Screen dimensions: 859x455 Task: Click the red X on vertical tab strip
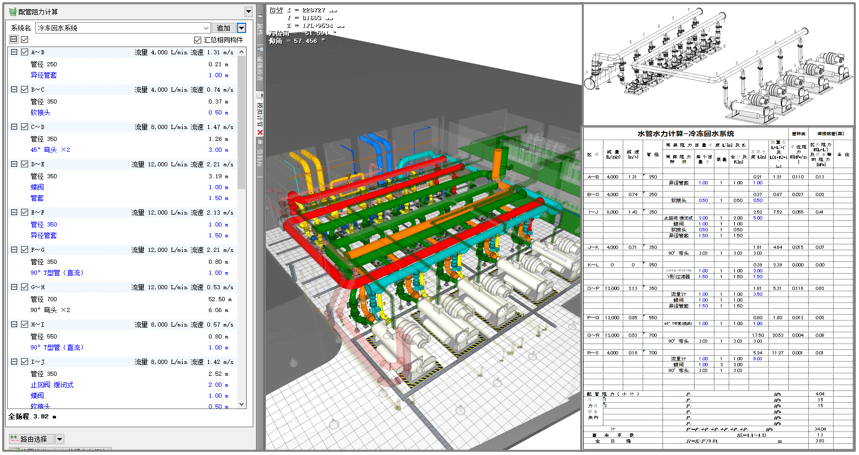click(260, 132)
